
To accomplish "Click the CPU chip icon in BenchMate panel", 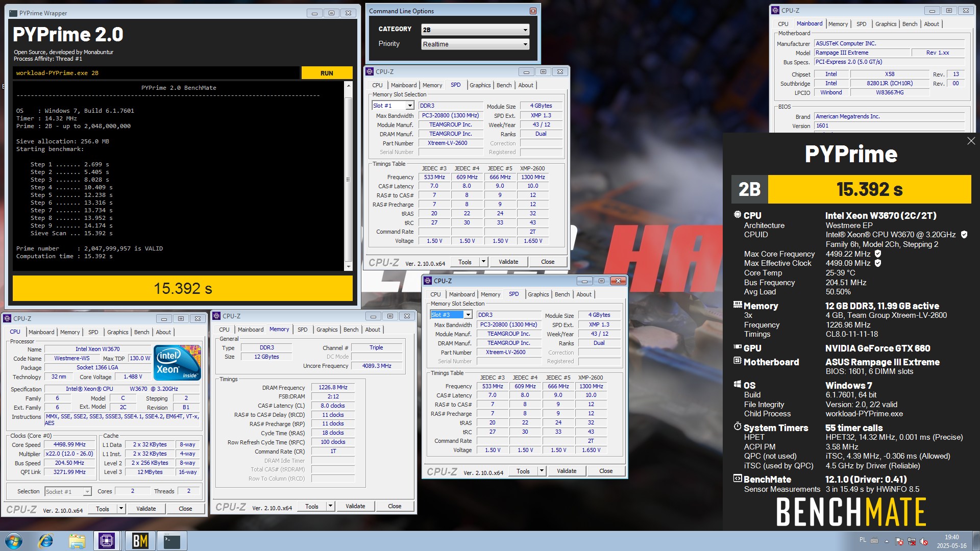I will click(737, 215).
